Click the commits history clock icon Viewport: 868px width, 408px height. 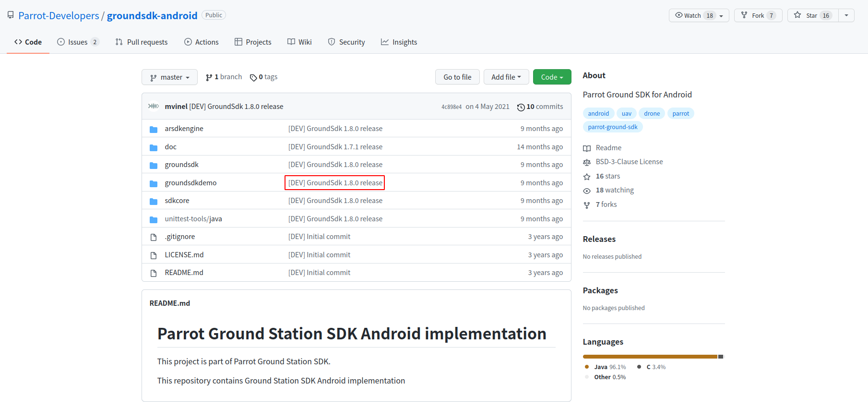521,107
